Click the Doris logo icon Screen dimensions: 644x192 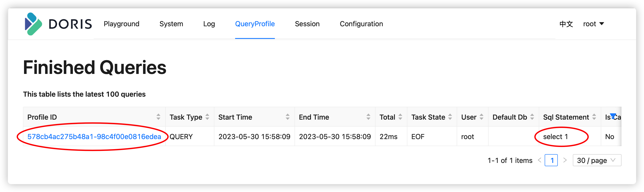(33, 24)
